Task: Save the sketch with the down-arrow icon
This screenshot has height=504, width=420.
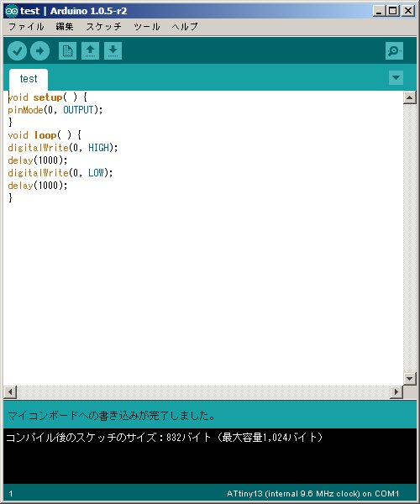Action: click(x=113, y=50)
